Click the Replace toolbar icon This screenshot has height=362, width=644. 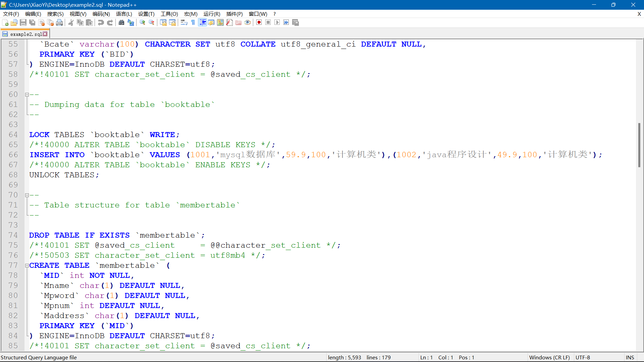coord(131,22)
